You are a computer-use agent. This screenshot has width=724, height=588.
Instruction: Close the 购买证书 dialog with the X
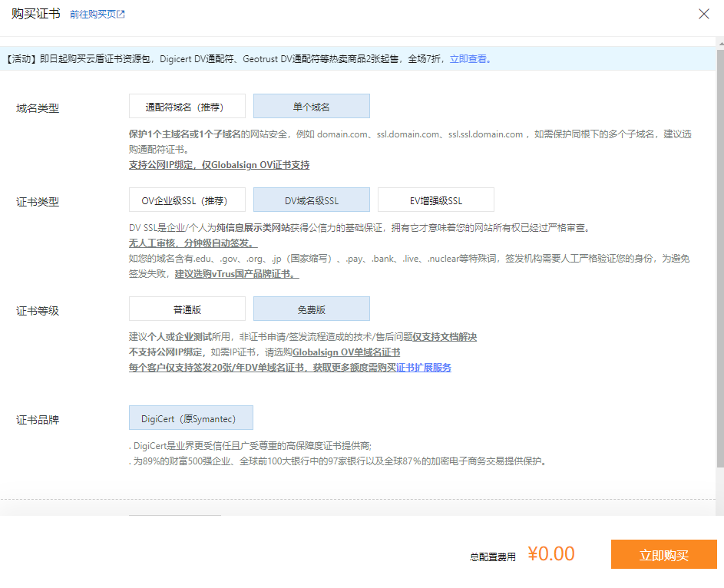click(704, 14)
